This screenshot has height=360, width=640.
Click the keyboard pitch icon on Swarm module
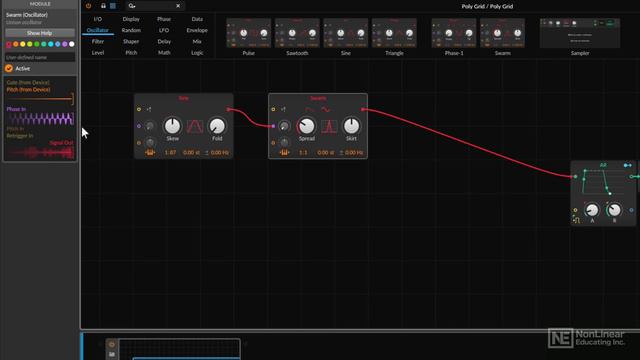[x=284, y=152]
